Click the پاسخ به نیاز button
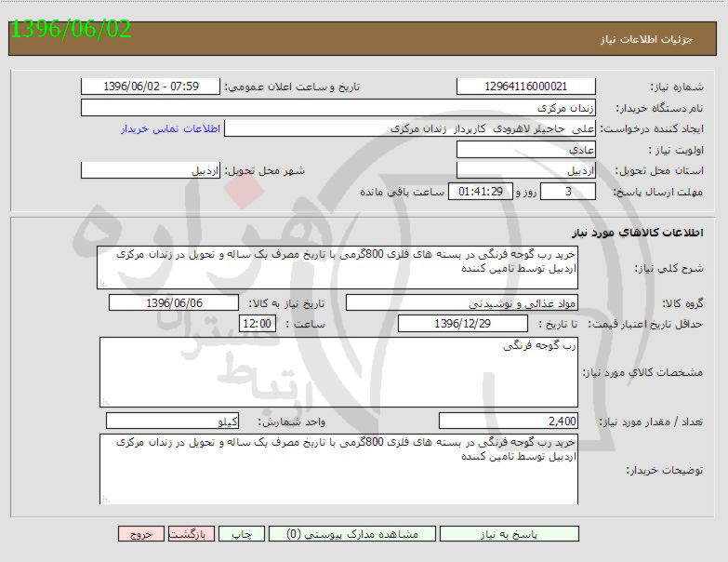 [509, 534]
